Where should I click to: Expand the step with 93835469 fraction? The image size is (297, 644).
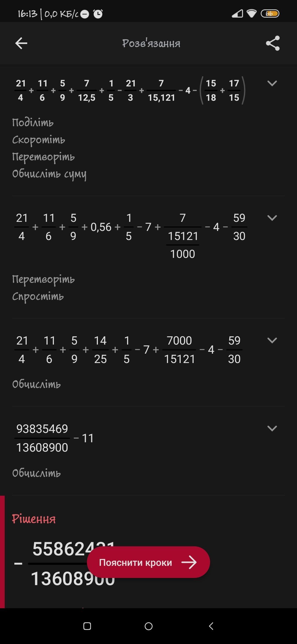(x=272, y=428)
